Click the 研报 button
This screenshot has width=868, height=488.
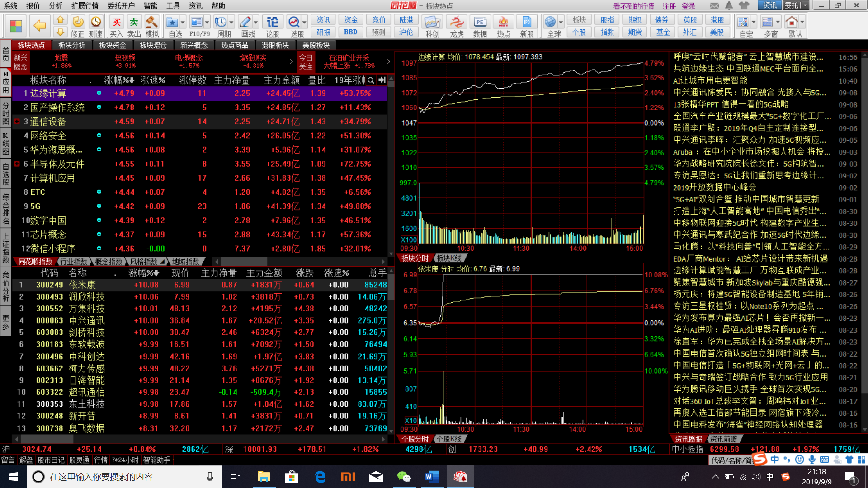coord(323,32)
